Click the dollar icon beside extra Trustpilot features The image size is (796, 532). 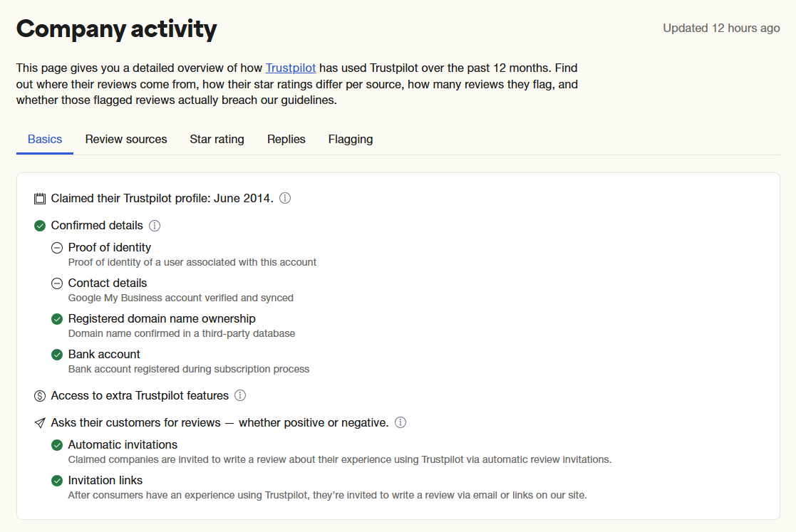[x=40, y=395]
